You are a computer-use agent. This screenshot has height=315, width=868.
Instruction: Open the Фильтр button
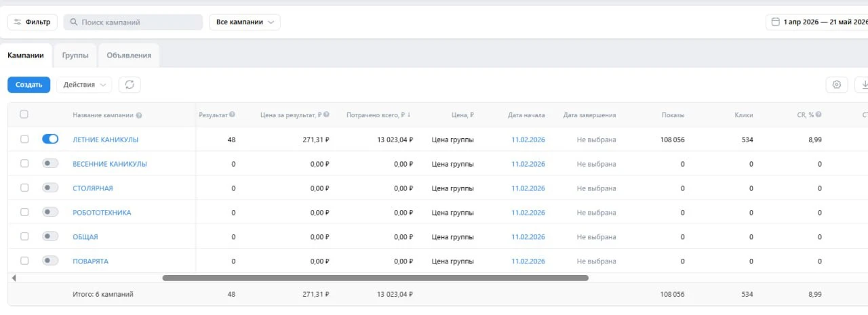(x=33, y=22)
